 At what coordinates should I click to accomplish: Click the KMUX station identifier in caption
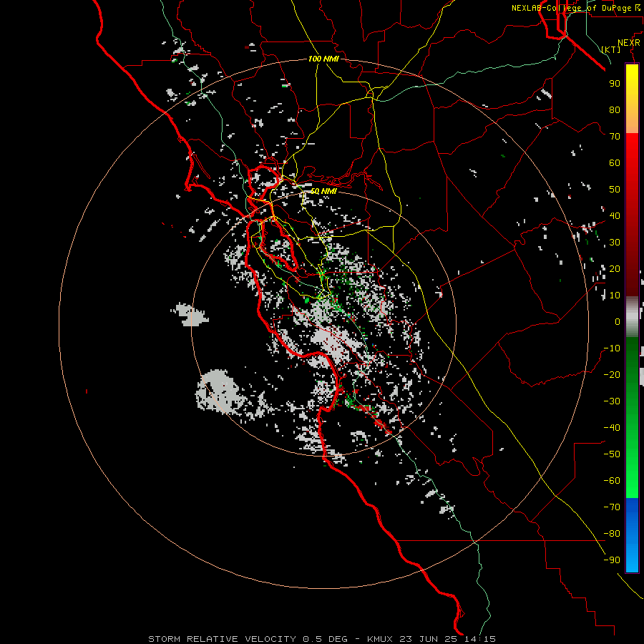pyautogui.click(x=380, y=639)
